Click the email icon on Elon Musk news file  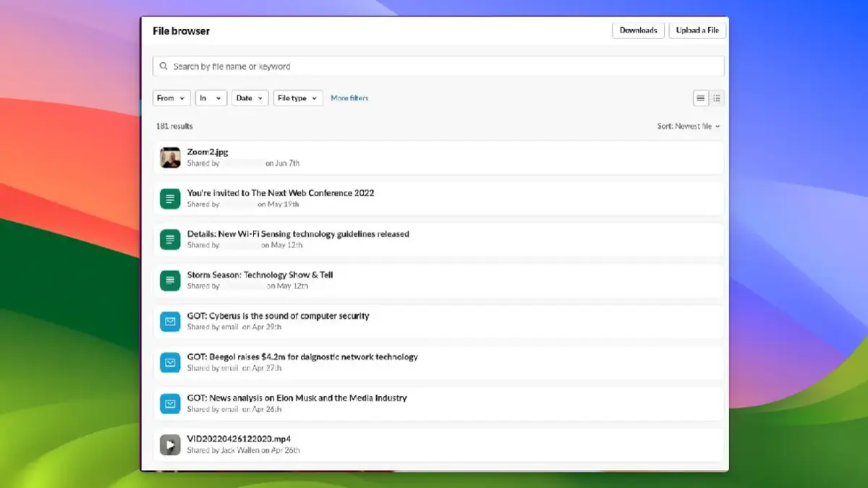(170, 403)
